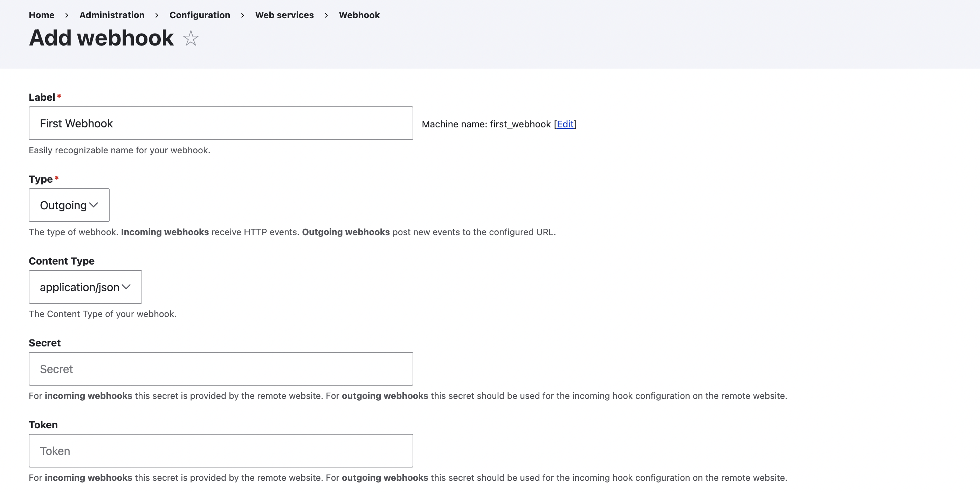The image size is (980, 492).
Task: Navigate to Configuration breadcrumb
Action: pos(200,15)
